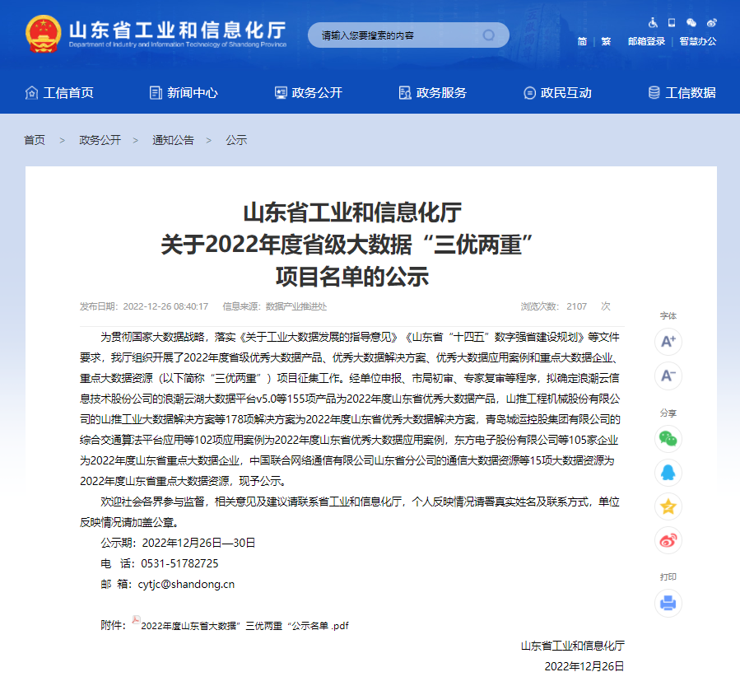Switch to traditional Chinese 繁
The image size is (740, 700).
pos(606,41)
